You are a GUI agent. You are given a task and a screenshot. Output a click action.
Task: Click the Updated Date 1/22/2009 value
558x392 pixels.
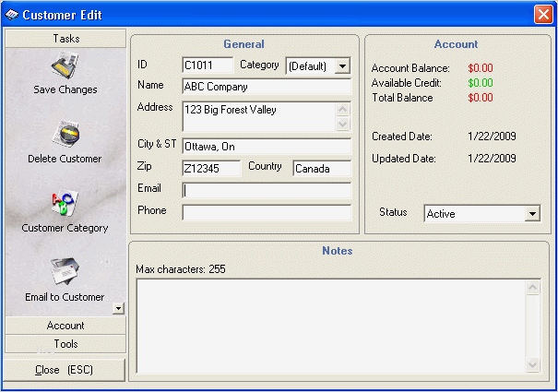pyautogui.click(x=492, y=158)
